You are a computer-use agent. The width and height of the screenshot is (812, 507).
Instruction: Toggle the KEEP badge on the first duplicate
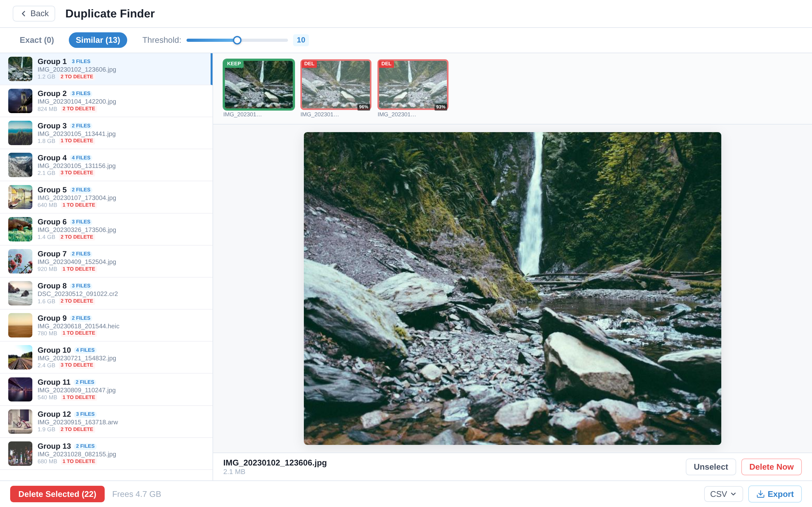tap(234, 63)
